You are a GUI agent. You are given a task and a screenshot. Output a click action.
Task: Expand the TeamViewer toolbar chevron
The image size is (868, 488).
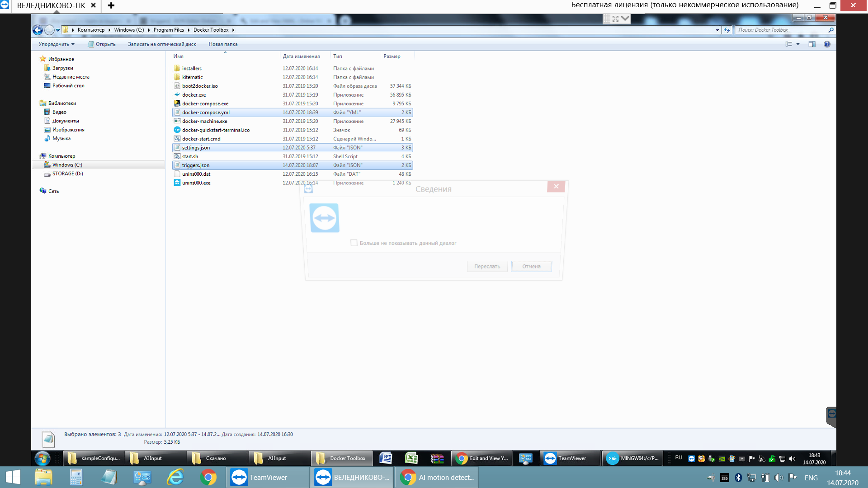pos(625,19)
